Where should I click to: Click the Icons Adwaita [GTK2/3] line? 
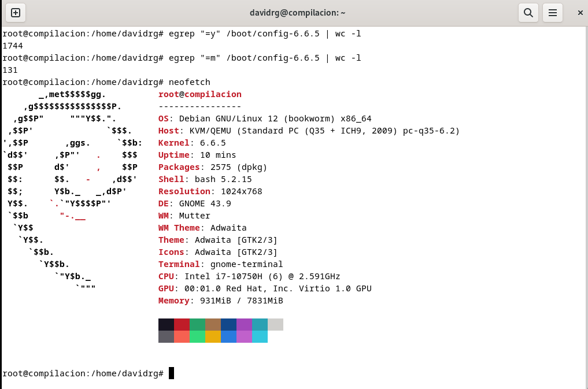(218, 252)
